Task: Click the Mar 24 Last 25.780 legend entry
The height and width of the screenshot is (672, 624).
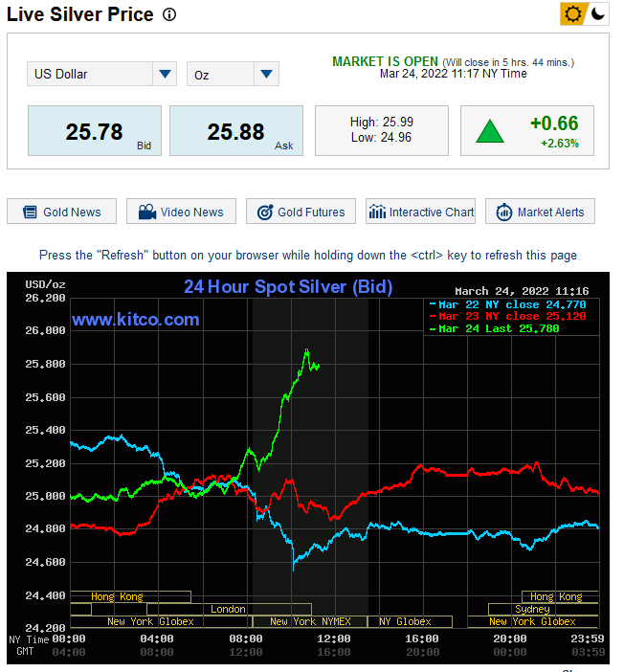Action: point(495,328)
